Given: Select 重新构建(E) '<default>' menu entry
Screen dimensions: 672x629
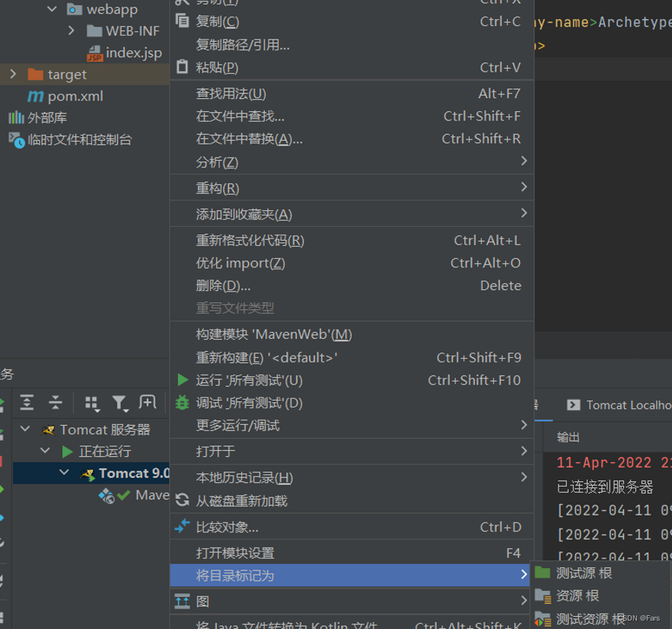Looking at the screenshot, I should coord(352,358).
